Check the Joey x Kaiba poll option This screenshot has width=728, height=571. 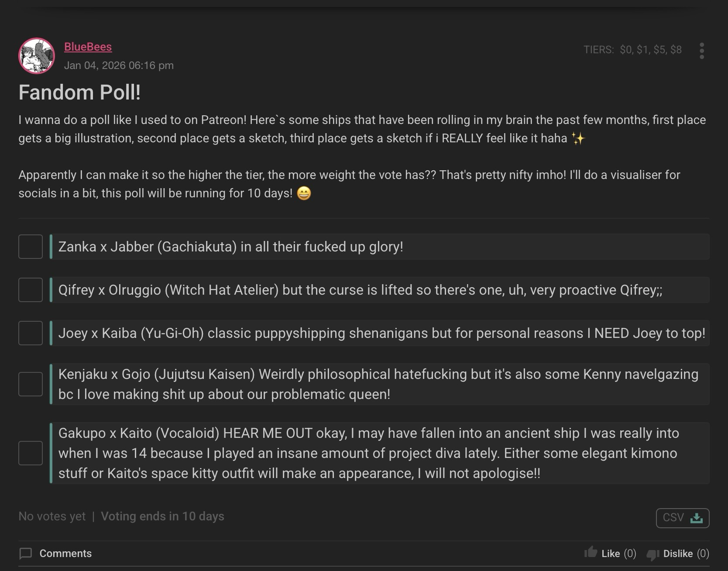click(31, 333)
